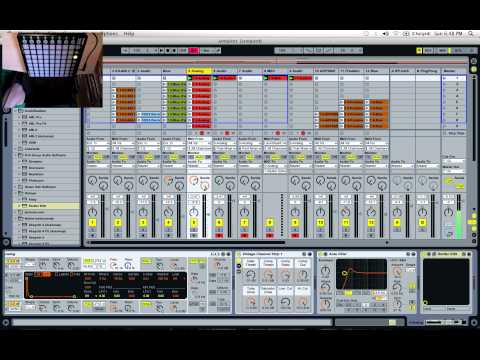The height and width of the screenshot is (360, 480).
Task: Click the Auto Filter LFO amount knob
Action: click(397, 272)
